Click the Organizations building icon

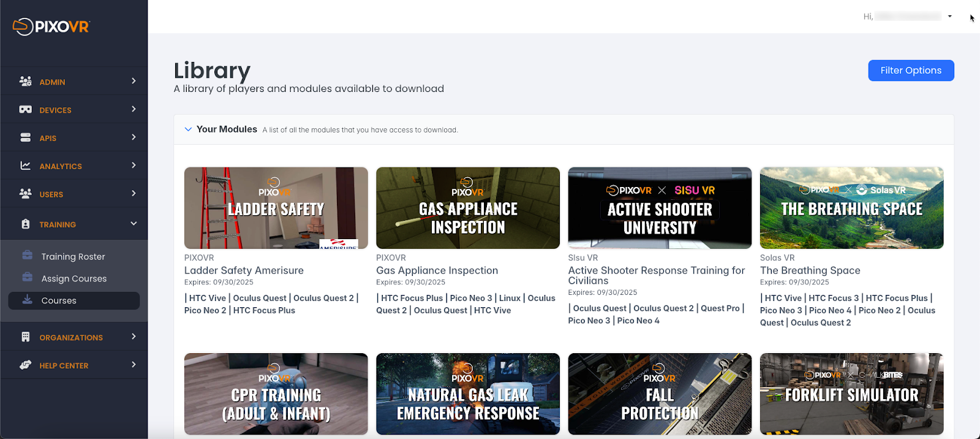pos(25,337)
